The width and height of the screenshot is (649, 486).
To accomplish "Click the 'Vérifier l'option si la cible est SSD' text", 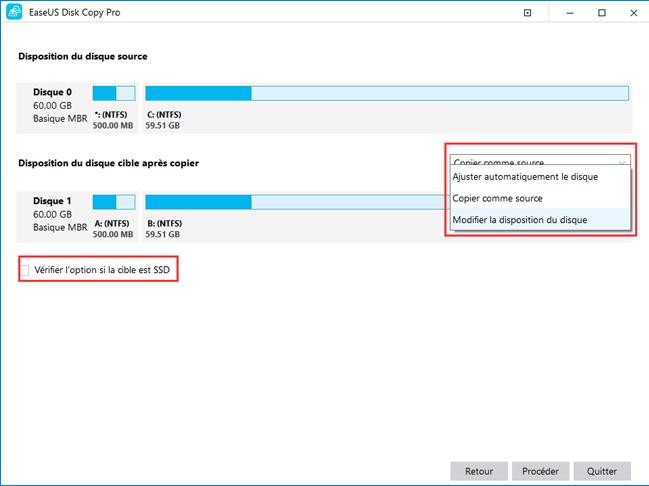I will pyautogui.click(x=102, y=270).
